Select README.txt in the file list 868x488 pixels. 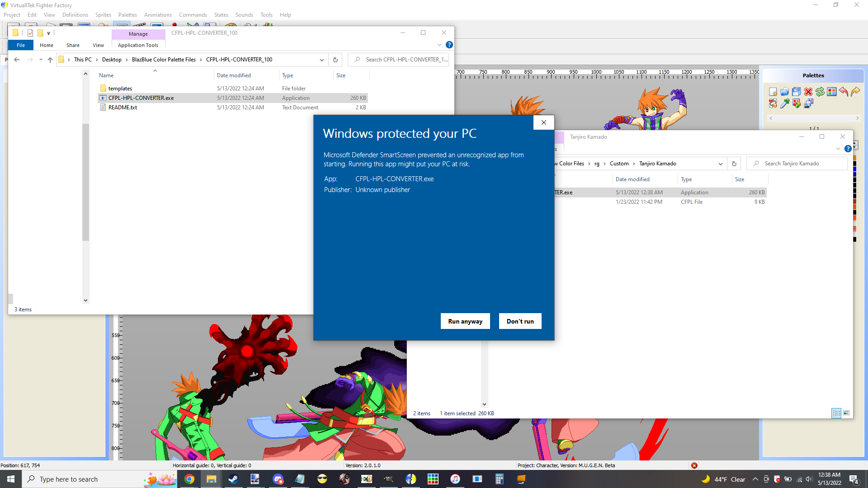pyautogui.click(x=123, y=108)
